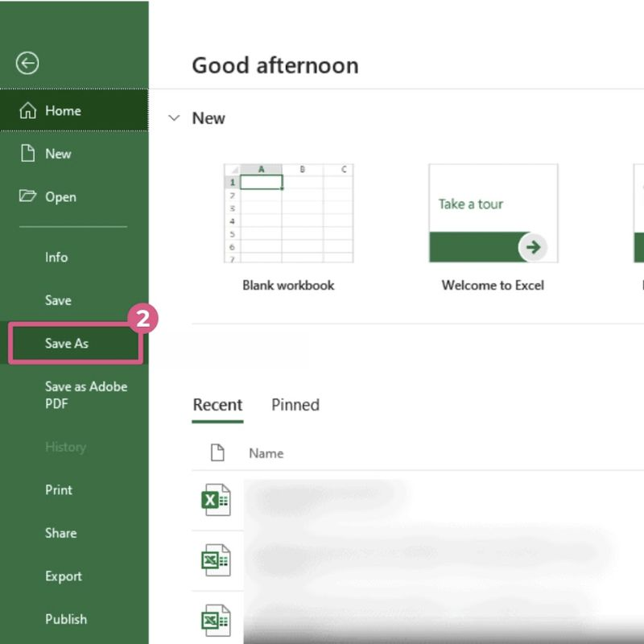Image resolution: width=644 pixels, height=644 pixels.
Task: Open the Share option
Action: [74, 533]
